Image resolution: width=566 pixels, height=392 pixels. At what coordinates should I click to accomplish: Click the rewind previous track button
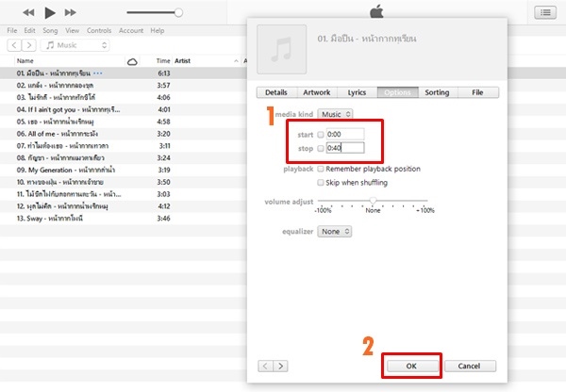coord(28,12)
